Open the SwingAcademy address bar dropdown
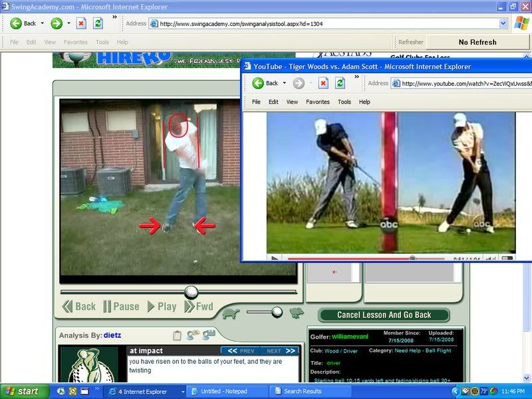The width and height of the screenshot is (532, 399). 503,23
